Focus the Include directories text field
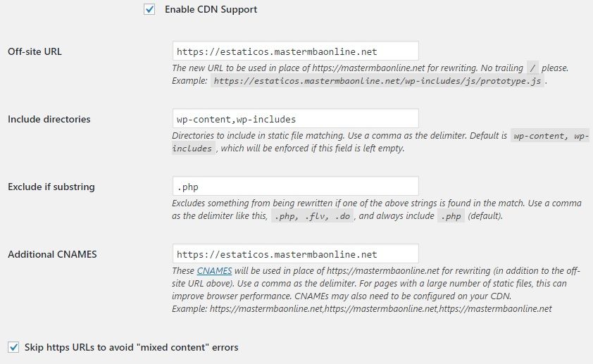This screenshot has width=593, height=364. pos(295,119)
